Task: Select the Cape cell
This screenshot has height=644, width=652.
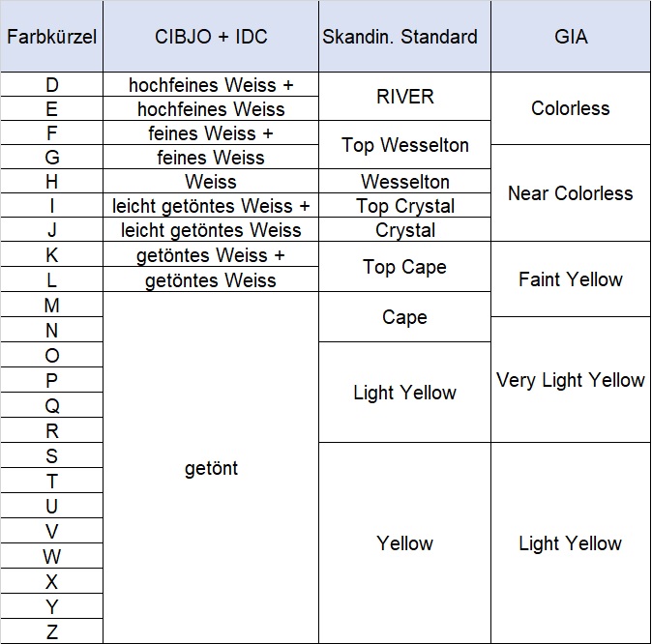Action: tap(404, 317)
